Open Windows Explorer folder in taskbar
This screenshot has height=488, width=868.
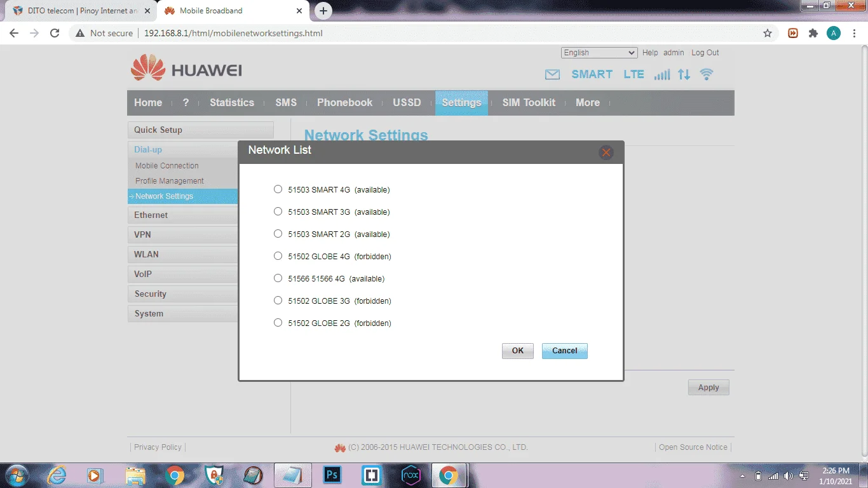[x=135, y=475]
